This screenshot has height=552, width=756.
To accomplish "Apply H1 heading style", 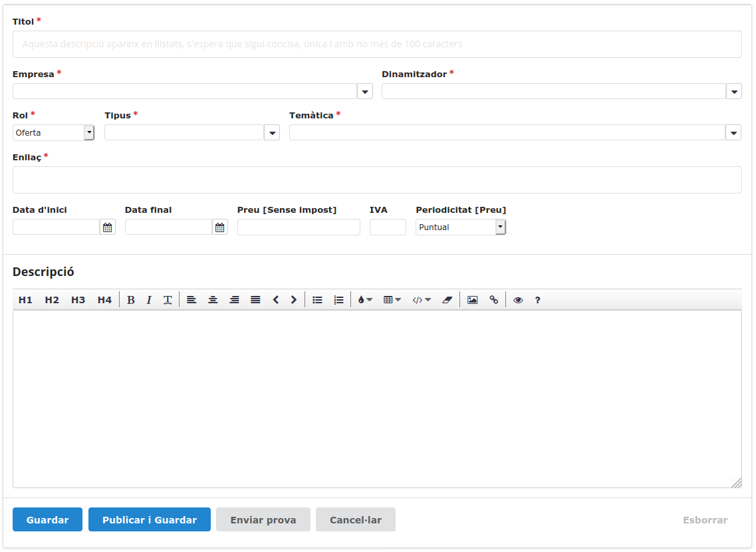I will pyautogui.click(x=25, y=300).
